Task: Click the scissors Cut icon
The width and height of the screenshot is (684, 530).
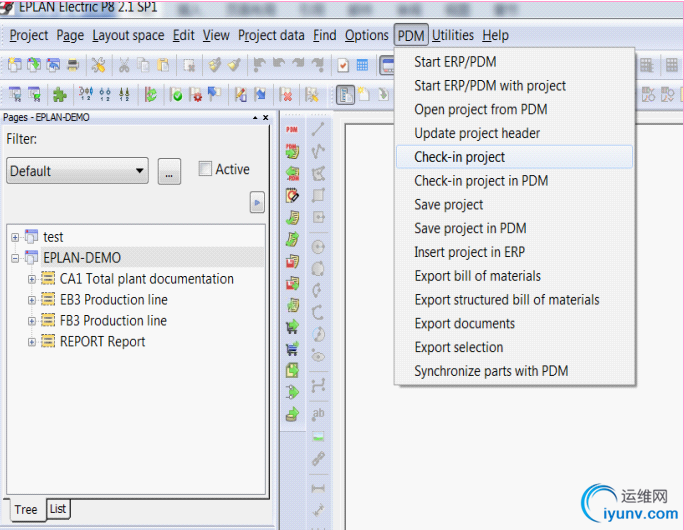Action: 124,65
